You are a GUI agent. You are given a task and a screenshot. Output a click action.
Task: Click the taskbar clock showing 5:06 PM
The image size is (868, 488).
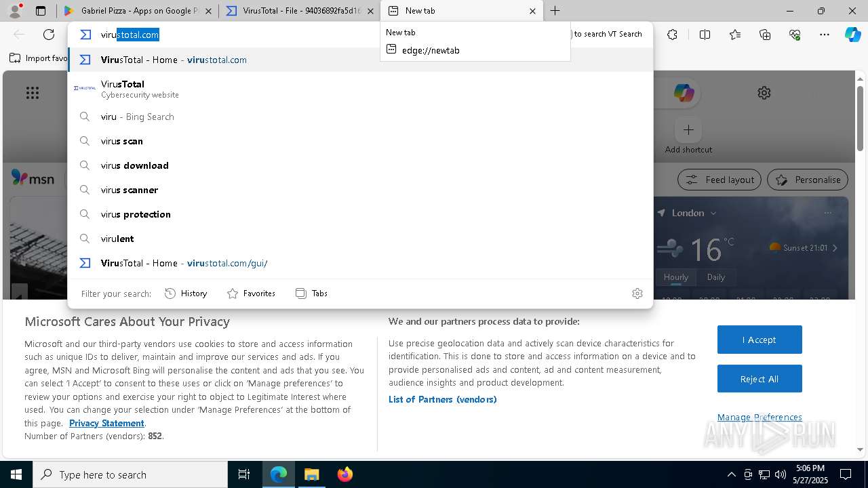point(810,474)
